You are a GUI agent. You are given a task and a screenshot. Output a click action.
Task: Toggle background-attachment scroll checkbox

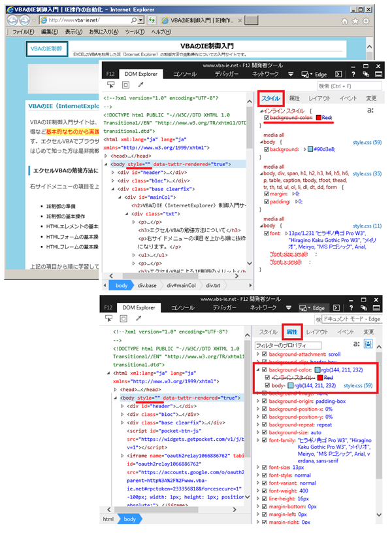[x=265, y=354]
